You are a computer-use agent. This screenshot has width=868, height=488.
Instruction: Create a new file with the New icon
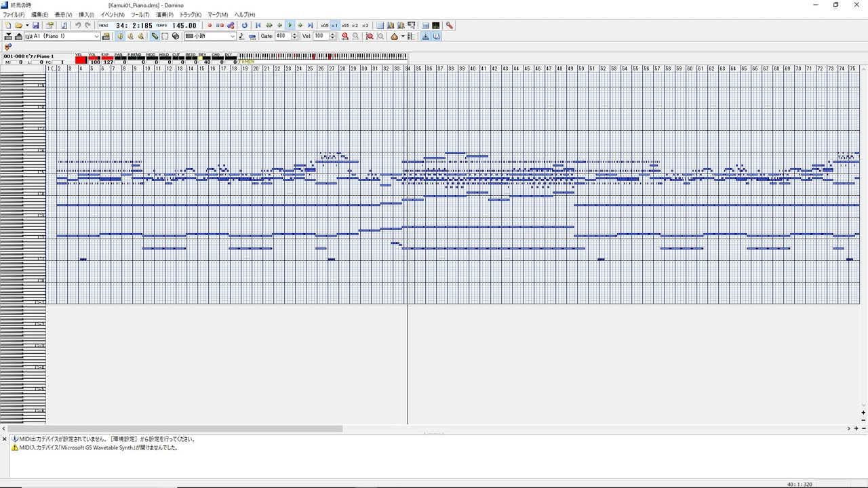pos(8,25)
